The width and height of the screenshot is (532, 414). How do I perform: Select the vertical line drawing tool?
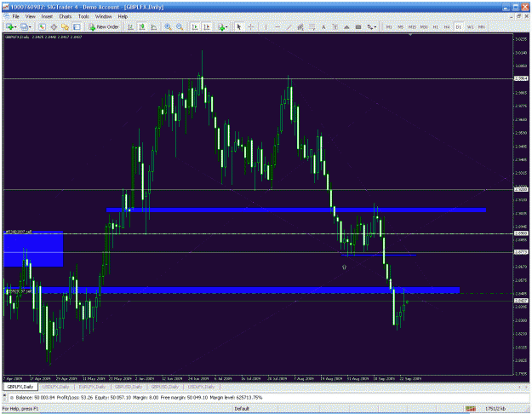tap(266, 27)
